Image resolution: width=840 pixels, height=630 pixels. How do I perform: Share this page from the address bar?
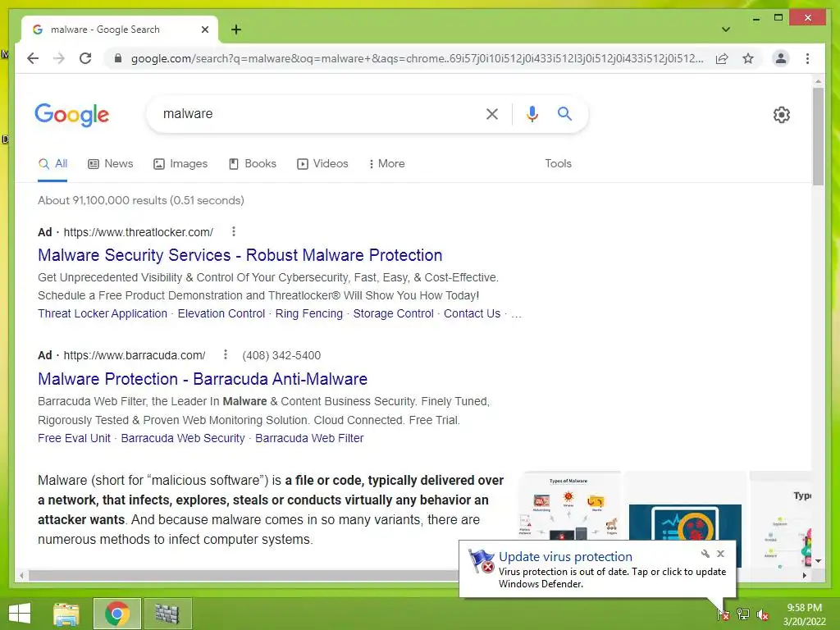(x=722, y=58)
